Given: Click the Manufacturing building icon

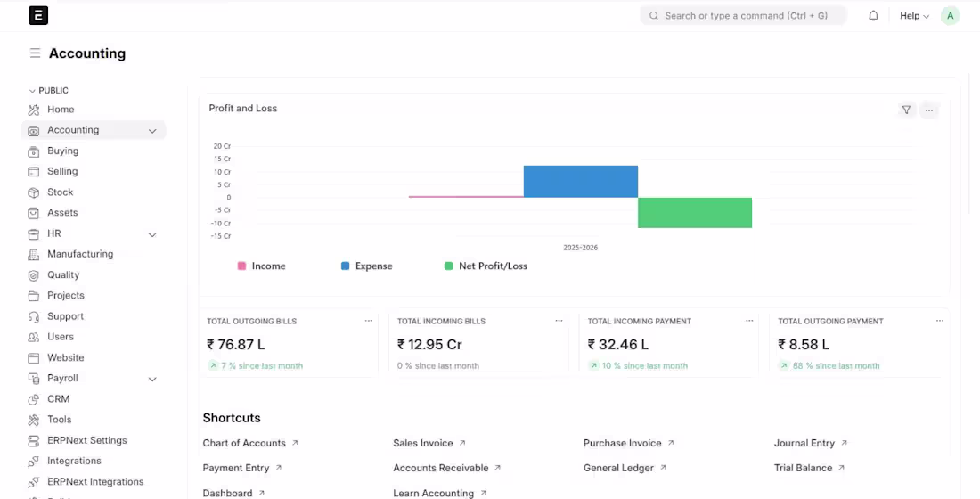Looking at the screenshot, I should (34, 255).
